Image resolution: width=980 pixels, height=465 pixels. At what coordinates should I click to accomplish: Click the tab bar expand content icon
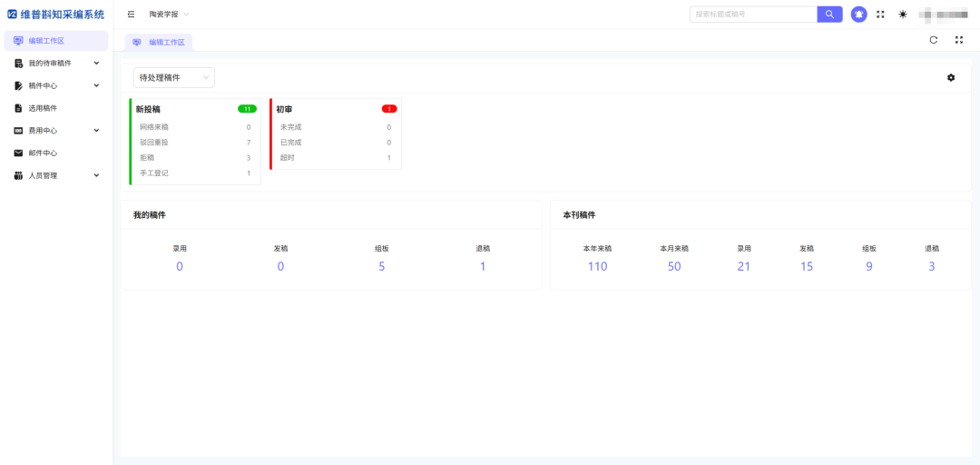(959, 40)
